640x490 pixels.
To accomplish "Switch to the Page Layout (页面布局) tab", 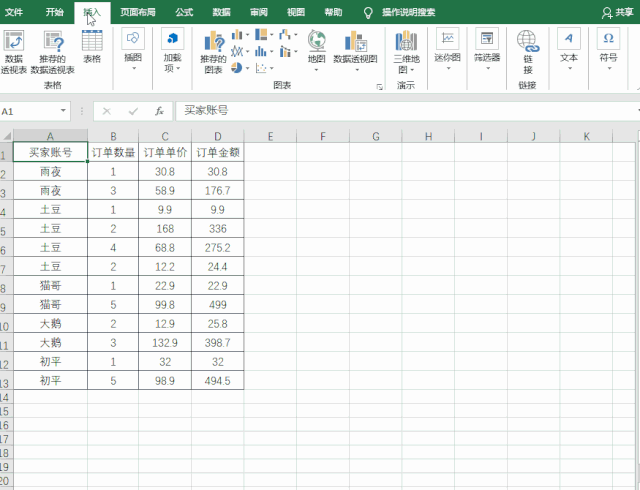I will (x=138, y=12).
